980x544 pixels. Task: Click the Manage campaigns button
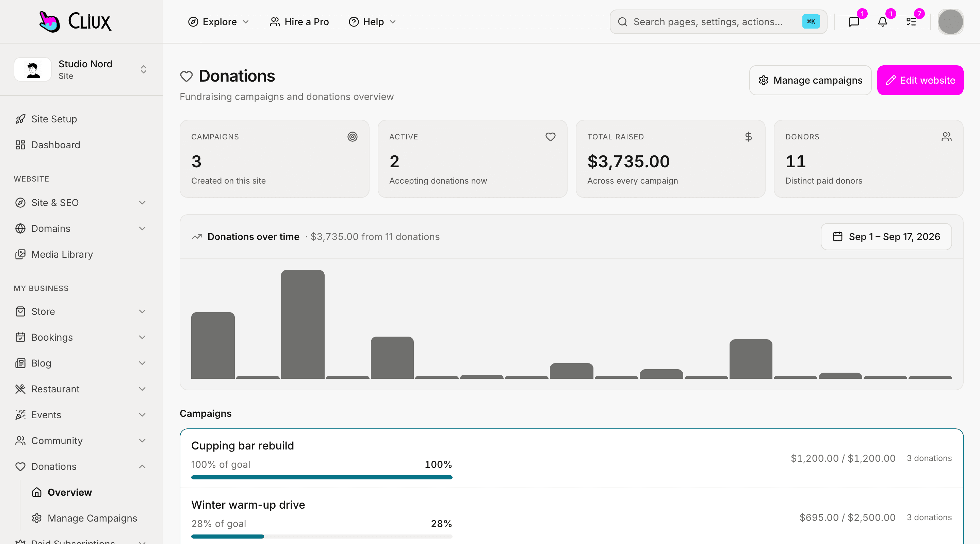coord(810,80)
